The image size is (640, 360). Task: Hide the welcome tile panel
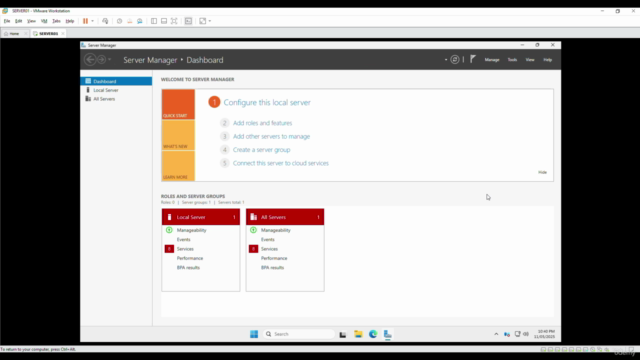(542, 172)
